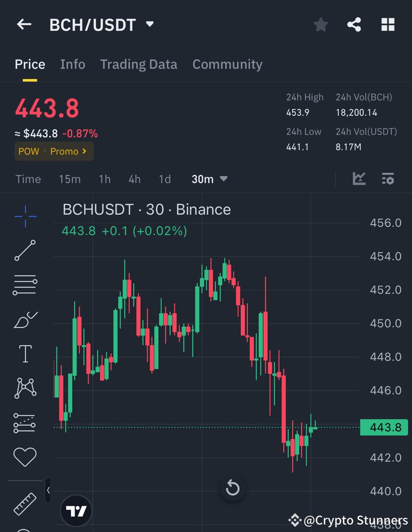Image resolution: width=412 pixels, height=532 pixels.
Task: Select the XABCD pattern tool
Action: point(25,388)
